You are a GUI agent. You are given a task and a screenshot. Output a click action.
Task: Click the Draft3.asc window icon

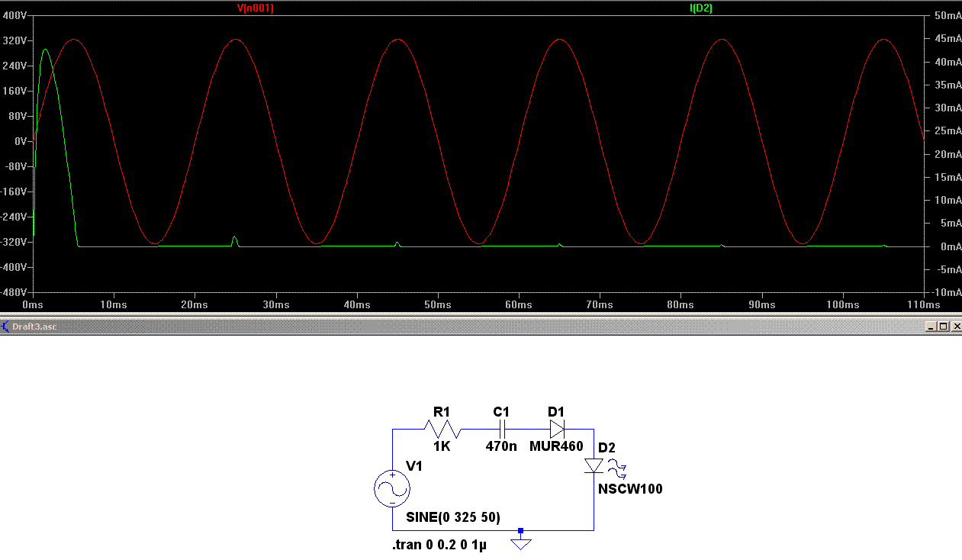(x=6, y=327)
